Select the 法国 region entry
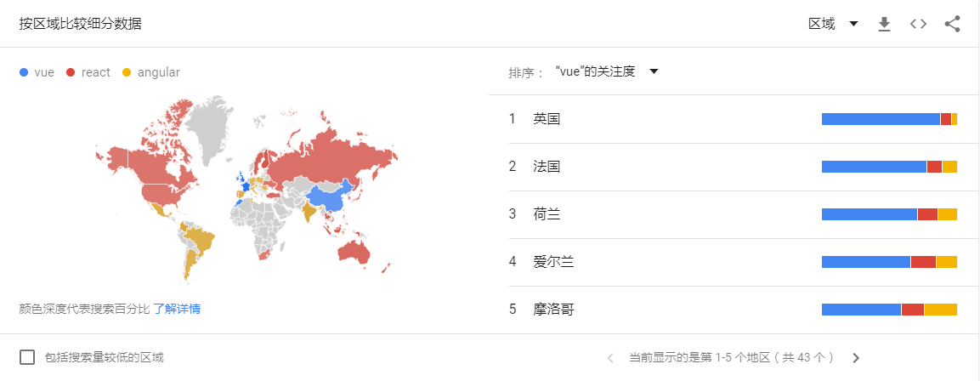The width and height of the screenshot is (980, 381). pyautogui.click(x=733, y=167)
